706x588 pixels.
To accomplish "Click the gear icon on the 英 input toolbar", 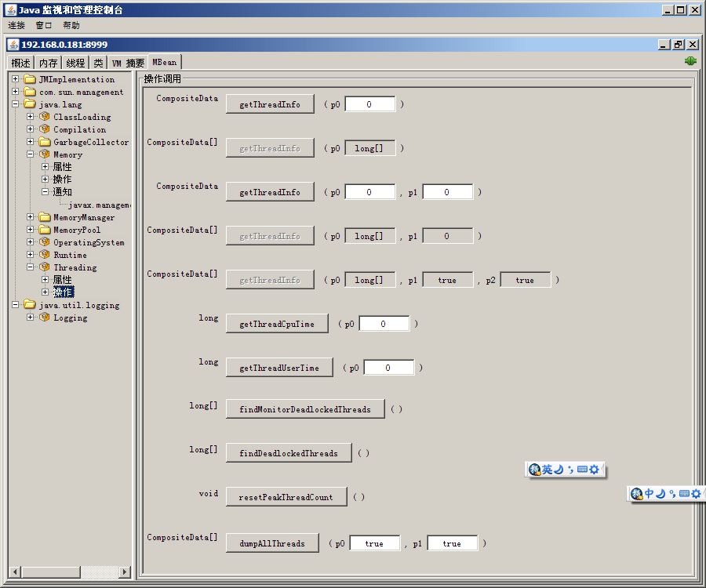I will [x=594, y=470].
